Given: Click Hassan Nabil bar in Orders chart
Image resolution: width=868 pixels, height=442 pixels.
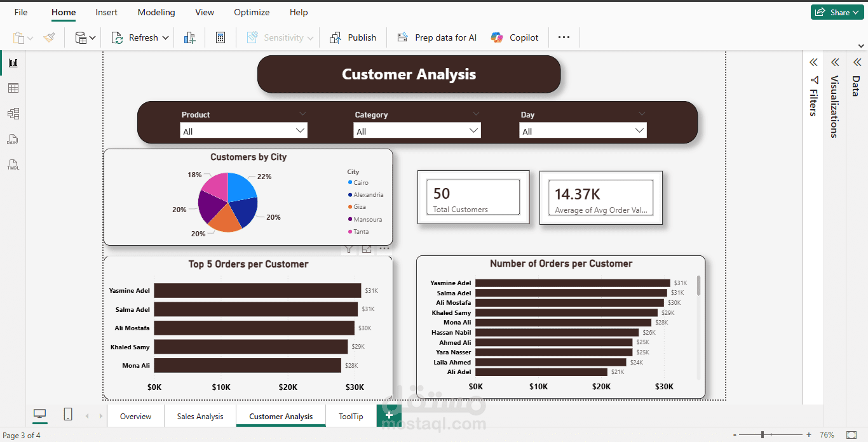Looking at the screenshot, I should [x=557, y=332].
